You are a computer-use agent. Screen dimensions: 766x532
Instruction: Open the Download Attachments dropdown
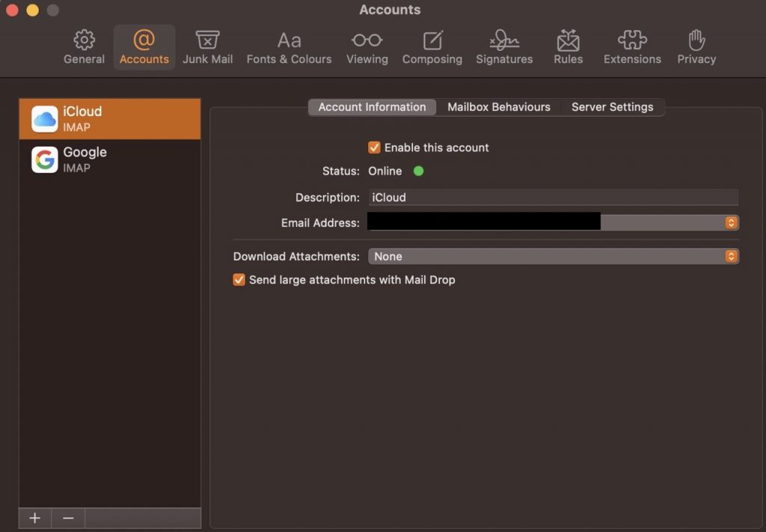click(554, 257)
